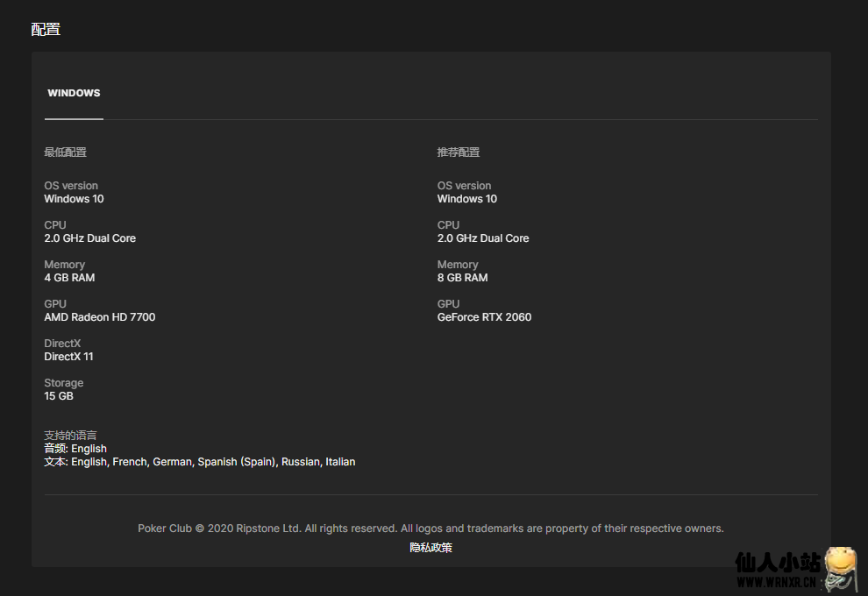Click the 15 GB storage value
This screenshot has width=868, height=596.
[x=59, y=396]
